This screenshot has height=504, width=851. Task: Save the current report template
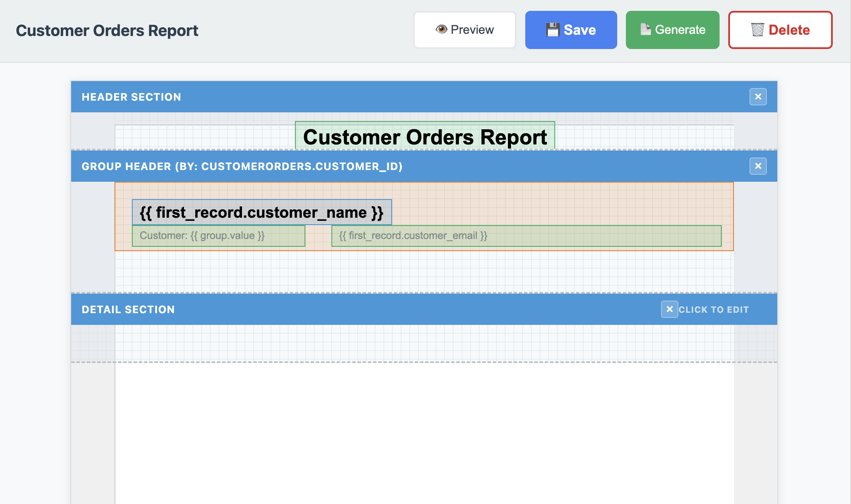(571, 29)
